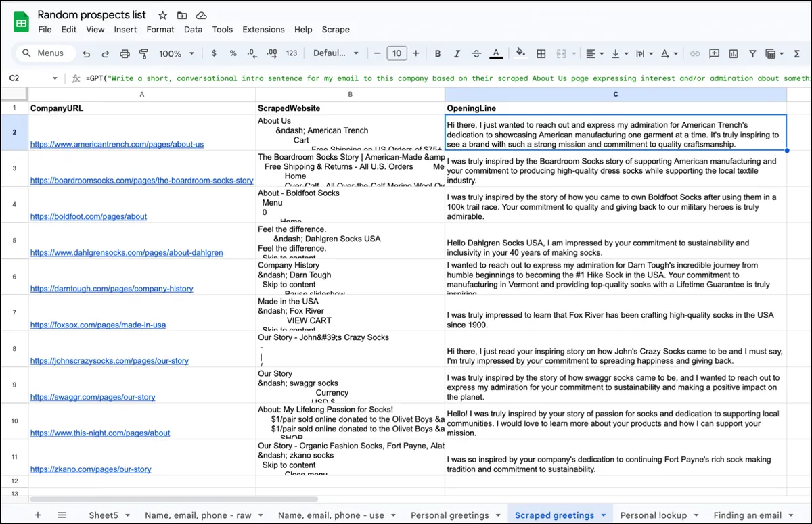Click the formula bar GPT formula
812x524 pixels.
coord(447,78)
